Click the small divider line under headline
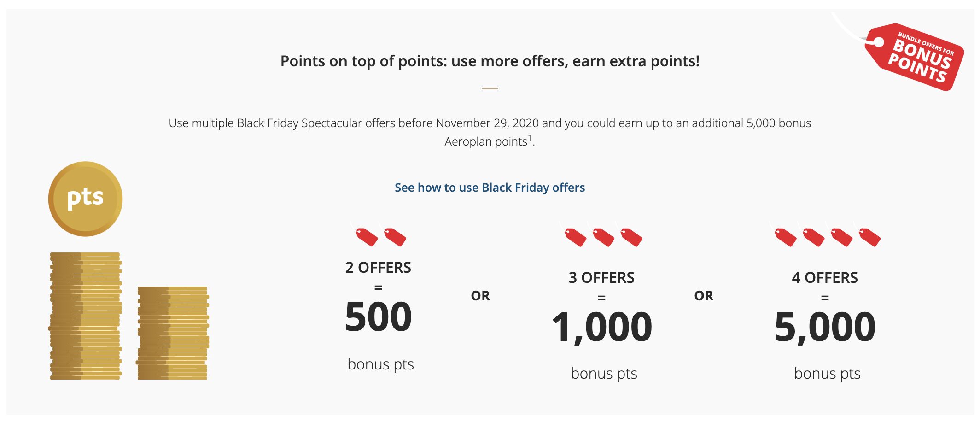Viewport: 980px width, 422px height. [490, 88]
